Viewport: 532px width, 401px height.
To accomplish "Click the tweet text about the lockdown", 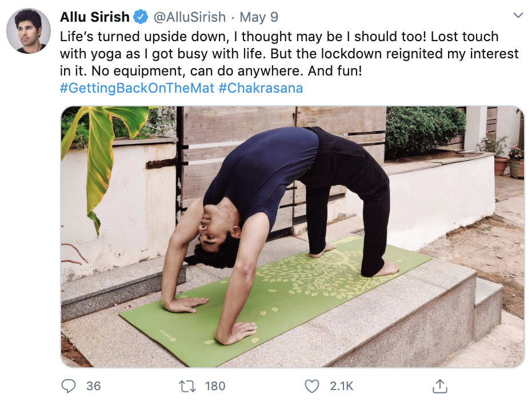I will (x=289, y=54).
